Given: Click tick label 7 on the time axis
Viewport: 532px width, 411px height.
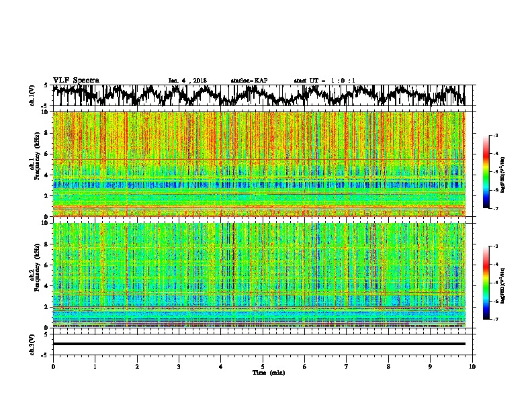Looking at the screenshot, I should coord(347,367).
